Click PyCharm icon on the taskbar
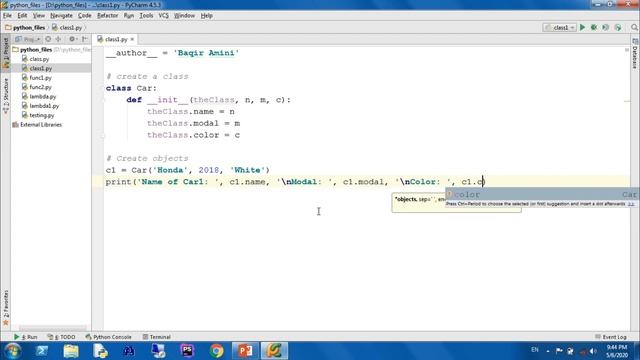Image resolution: width=640 pixels, height=360 pixels. [x=274, y=351]
